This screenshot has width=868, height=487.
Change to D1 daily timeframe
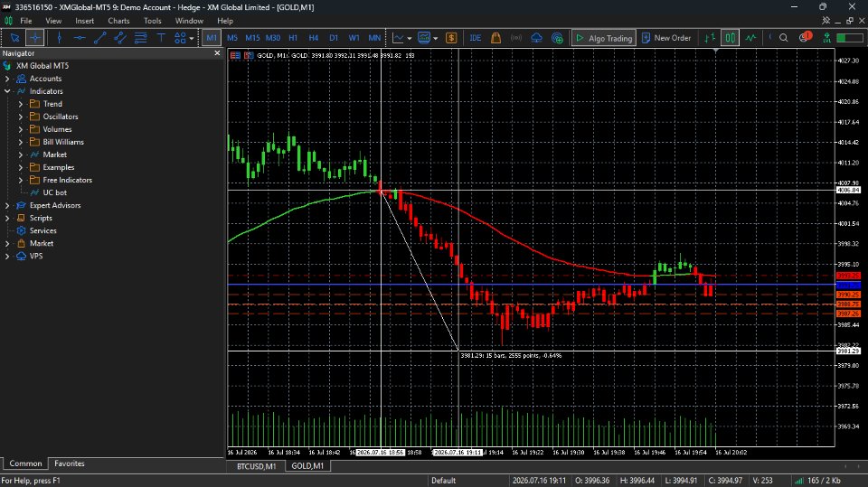[x=334, y=38]
